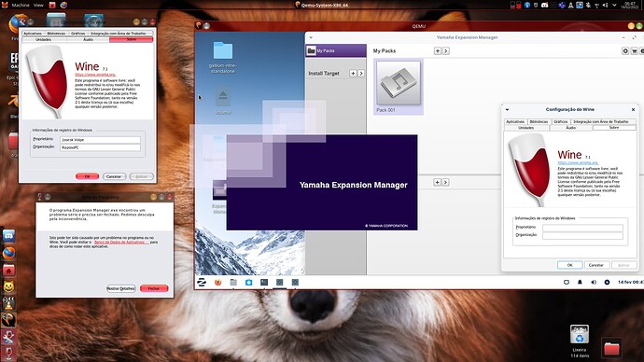Switch to Unidades tab in host red Wine window
This screenshot has width=644, height=362.
[x=44, y=40]
